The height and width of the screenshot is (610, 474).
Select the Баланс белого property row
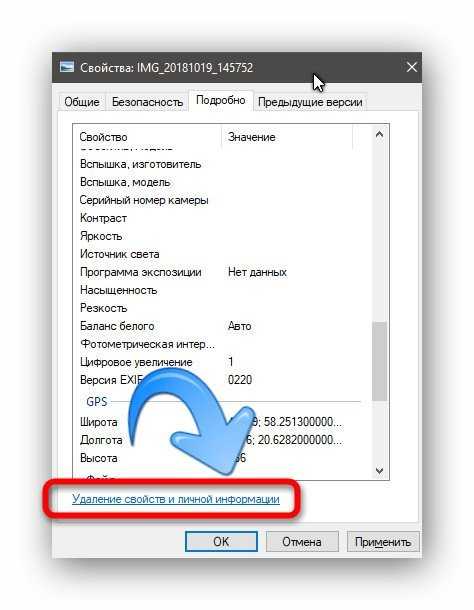(x=222, y=326)
